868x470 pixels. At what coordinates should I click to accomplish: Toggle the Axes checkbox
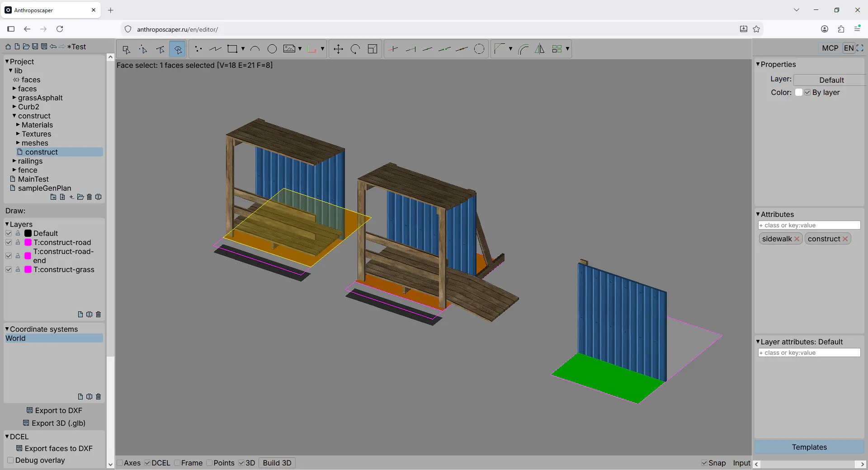tap(120, 463)
